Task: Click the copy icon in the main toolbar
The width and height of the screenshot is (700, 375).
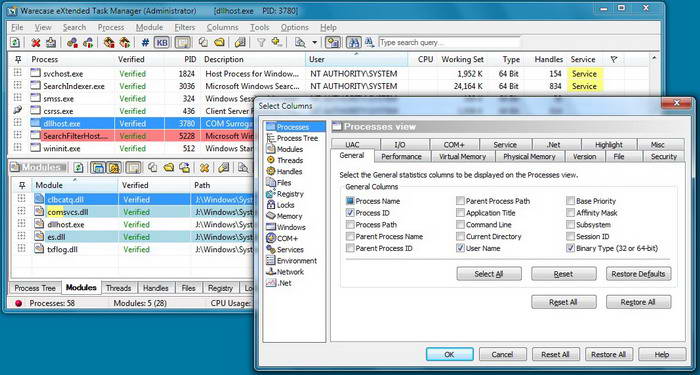Action: [203, 42]
